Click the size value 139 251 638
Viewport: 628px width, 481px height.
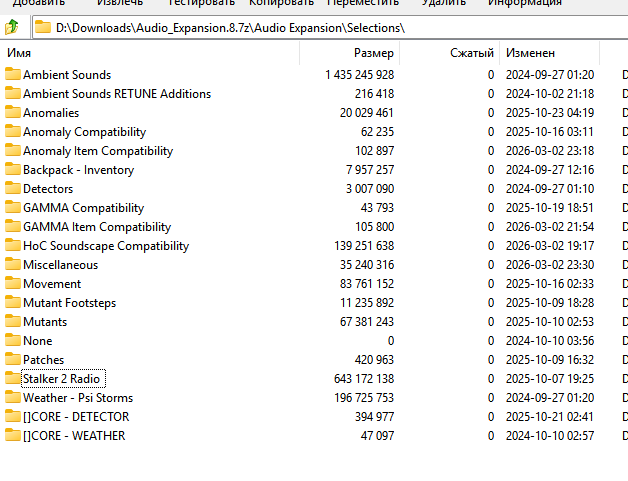pos(364,246)
